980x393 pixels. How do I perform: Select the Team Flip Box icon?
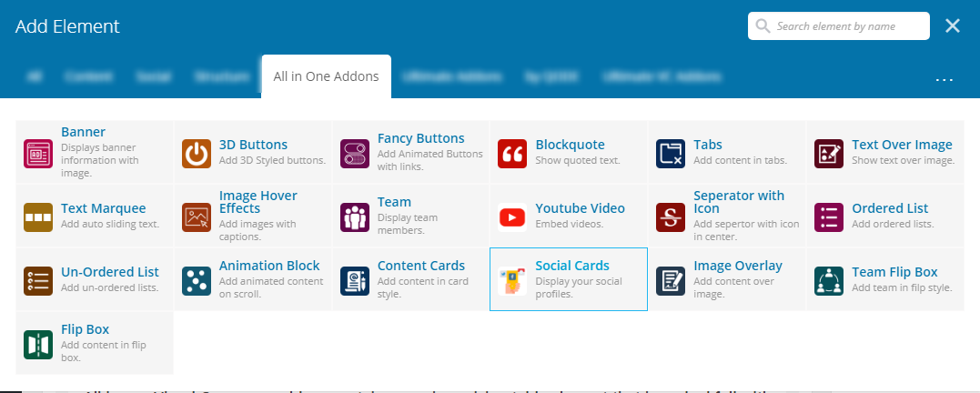829,281
